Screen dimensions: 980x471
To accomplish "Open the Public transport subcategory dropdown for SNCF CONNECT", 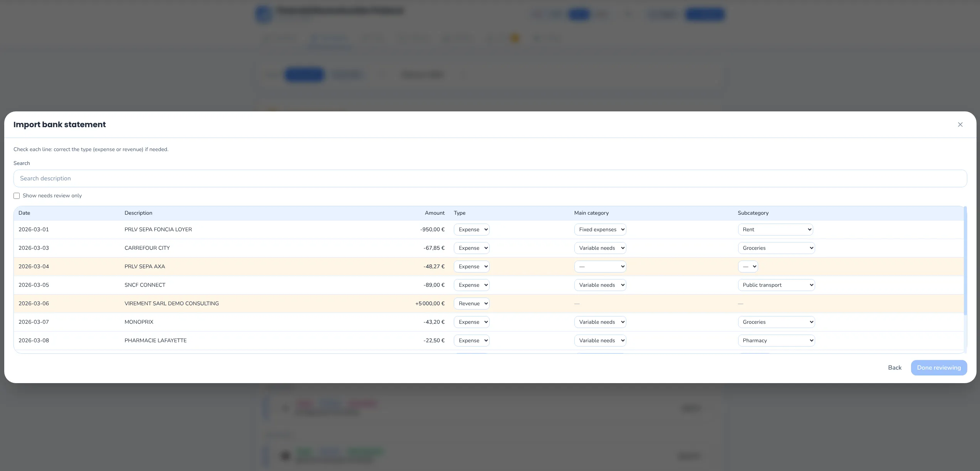I will tap(776, 285).
